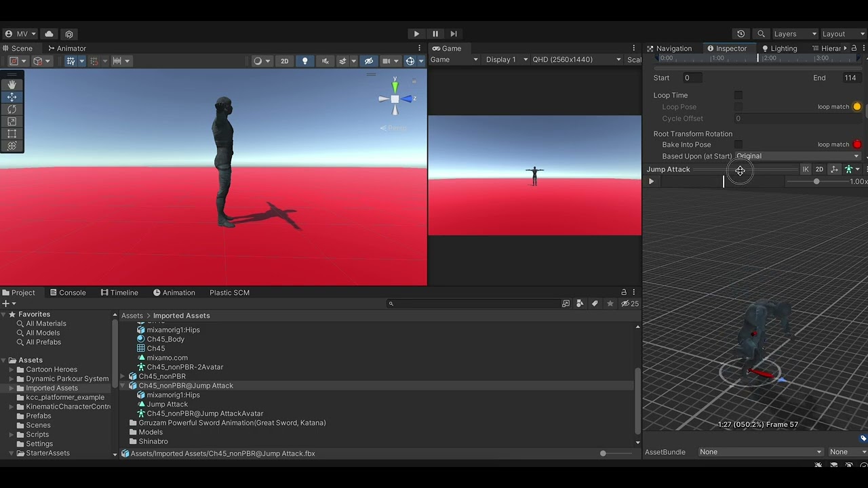Expand the Cartoon Heroes folder
This screenshot has height=488, width=868.
(x=12, y=369)
